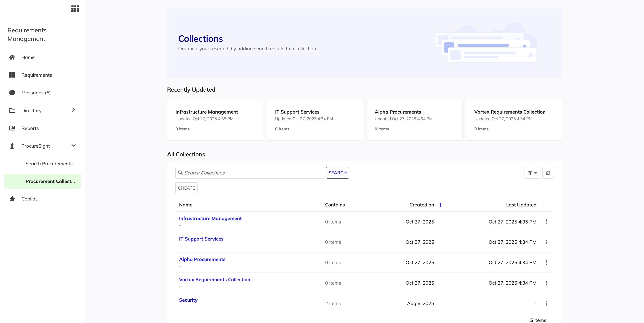Click the Messages speech bubble icon
This screenshot has height=323, width=644.
(12, 93)
